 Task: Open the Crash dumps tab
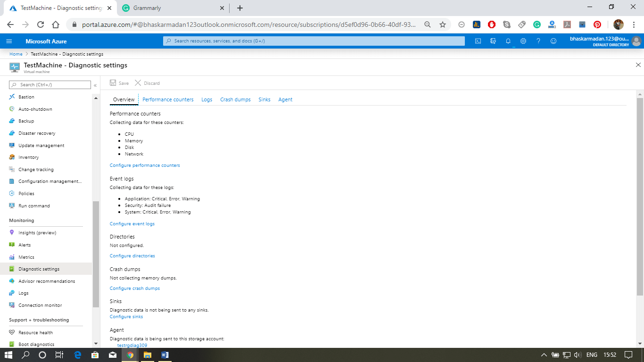[235, 99]
